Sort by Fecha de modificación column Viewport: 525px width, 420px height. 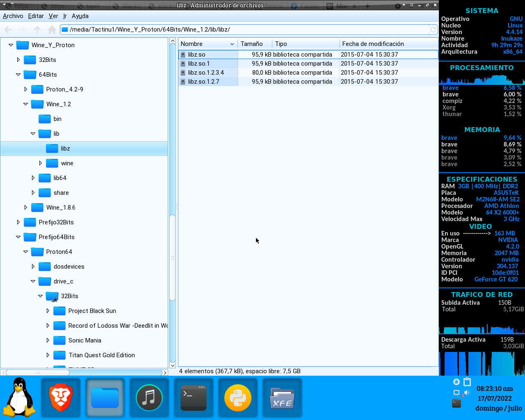pos(389,44)
